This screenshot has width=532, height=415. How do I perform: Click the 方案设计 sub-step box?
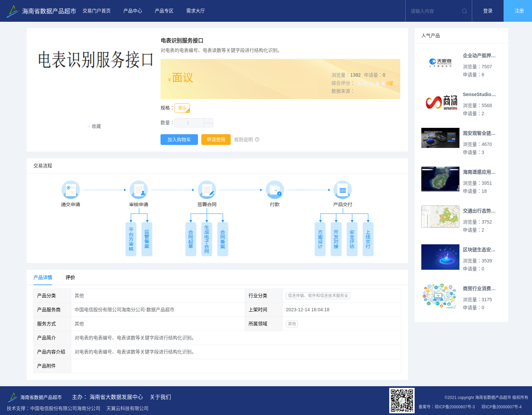click(x=320, y=239)
